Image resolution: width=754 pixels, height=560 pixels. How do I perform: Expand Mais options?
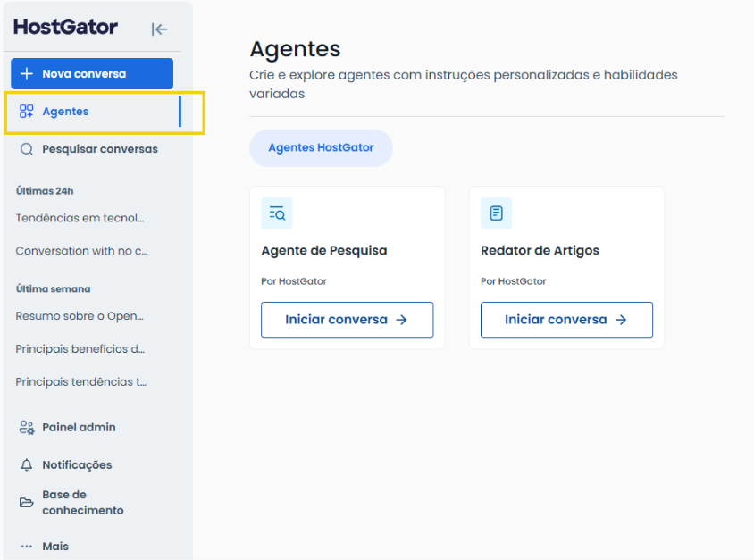coord(45,547)
